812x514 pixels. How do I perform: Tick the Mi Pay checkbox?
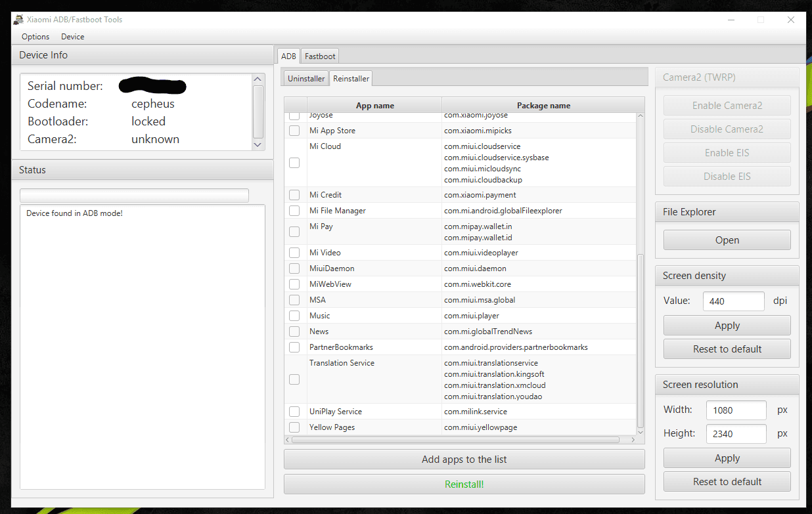(294, 232)
